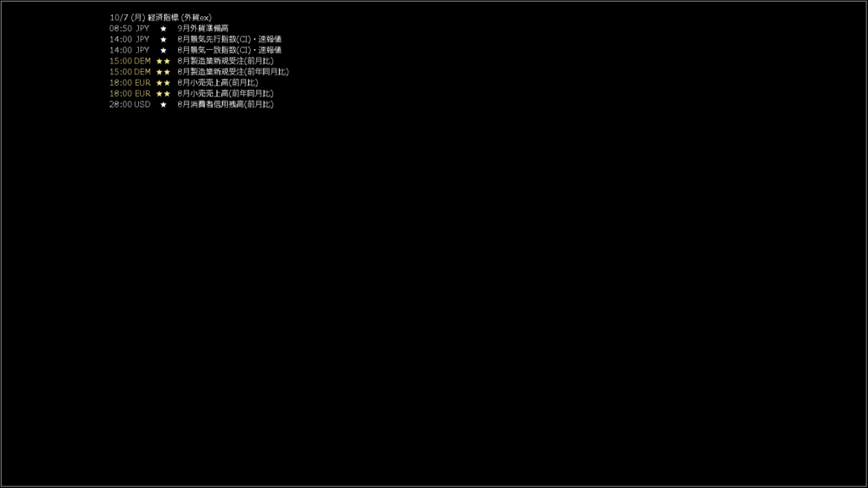Click the double stars beside 小売売上高(前年同月比)
The width and height of the screenshot is (868, 488).
[x=164, y=93]
